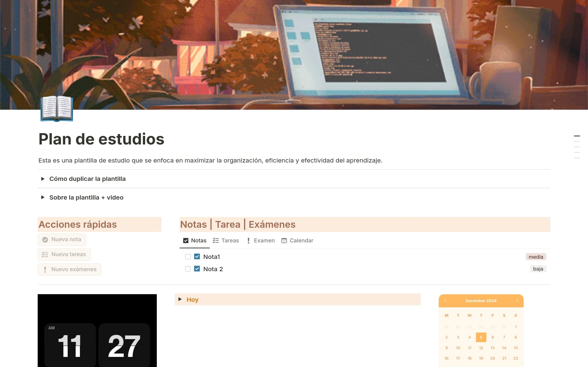Select December 5 on the mini calendar

pyautogui.click(x=481, y=337)
